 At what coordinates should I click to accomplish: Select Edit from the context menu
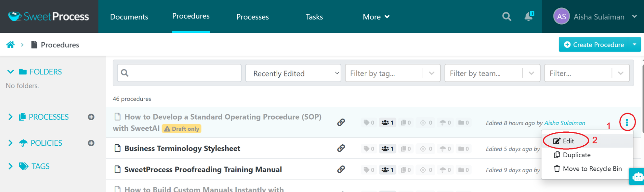point(568,141)
